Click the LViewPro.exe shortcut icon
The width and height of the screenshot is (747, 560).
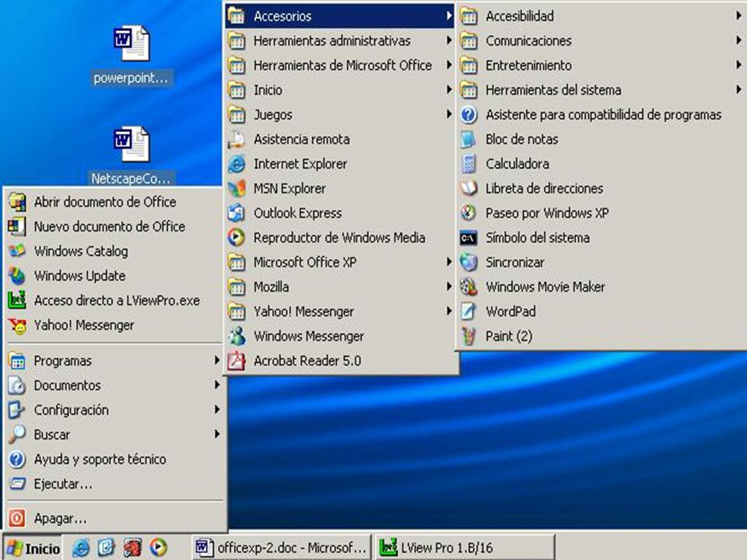[x=17, y=300]
